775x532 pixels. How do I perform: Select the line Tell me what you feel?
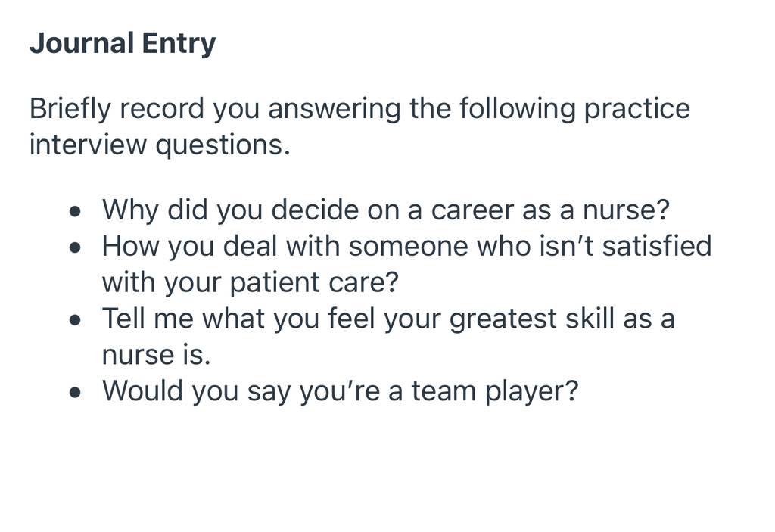coord(388,319)
